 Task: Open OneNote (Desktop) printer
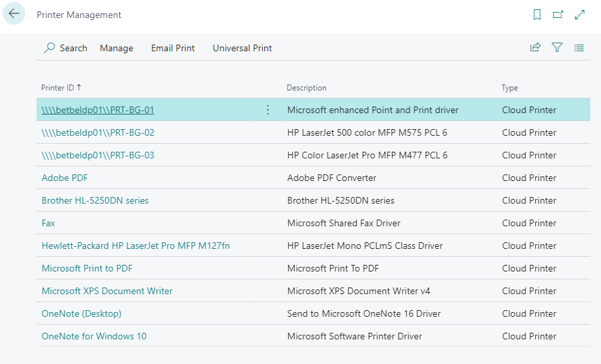click(x=81, y=313)
